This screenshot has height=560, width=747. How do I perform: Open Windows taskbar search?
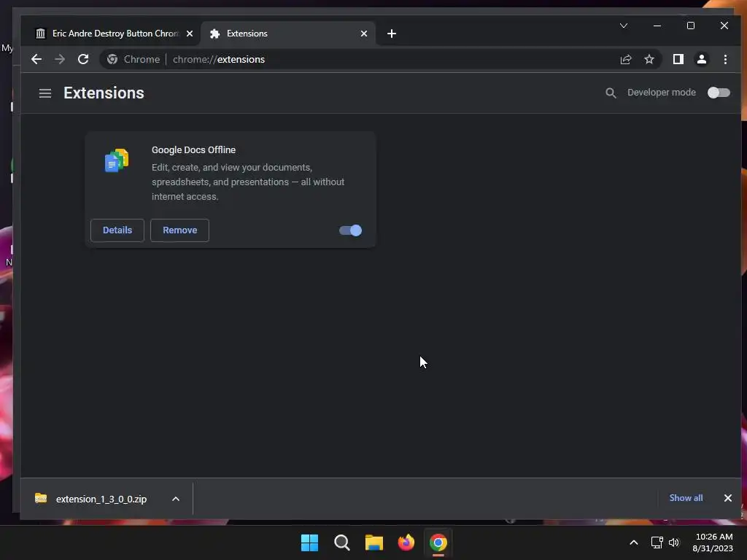341,542
